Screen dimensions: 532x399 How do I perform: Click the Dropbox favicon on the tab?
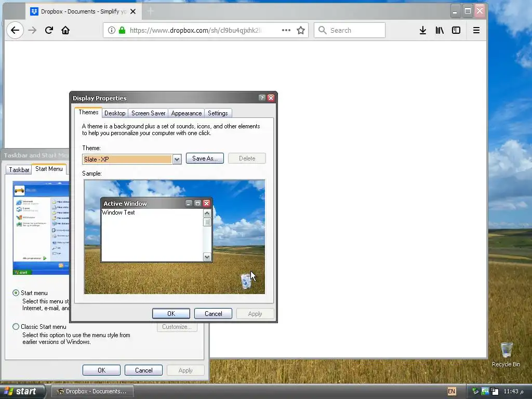coord(34,11)
